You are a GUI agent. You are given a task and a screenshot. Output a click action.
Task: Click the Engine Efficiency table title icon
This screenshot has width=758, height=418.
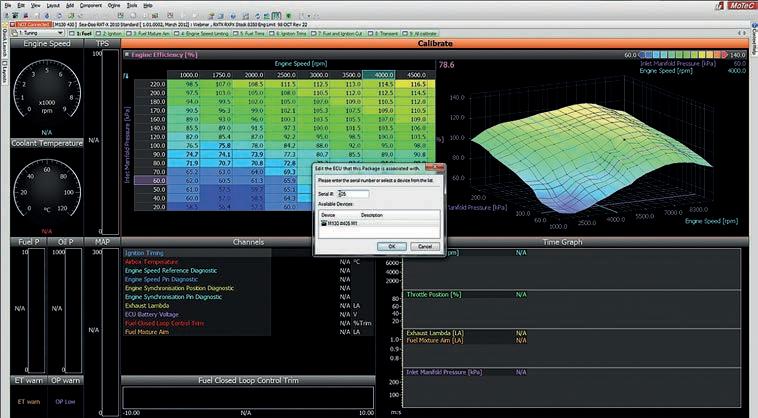click(127, 55)
